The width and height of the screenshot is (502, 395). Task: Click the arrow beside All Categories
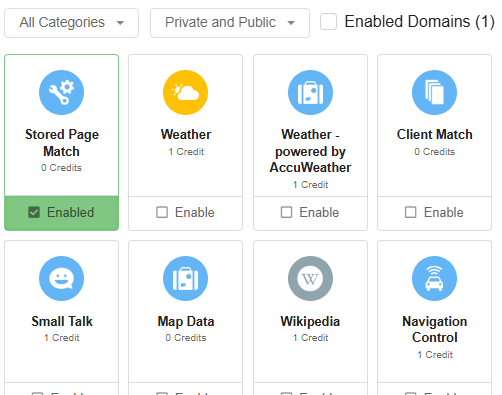pyautogui.click(x=120, y=23)
